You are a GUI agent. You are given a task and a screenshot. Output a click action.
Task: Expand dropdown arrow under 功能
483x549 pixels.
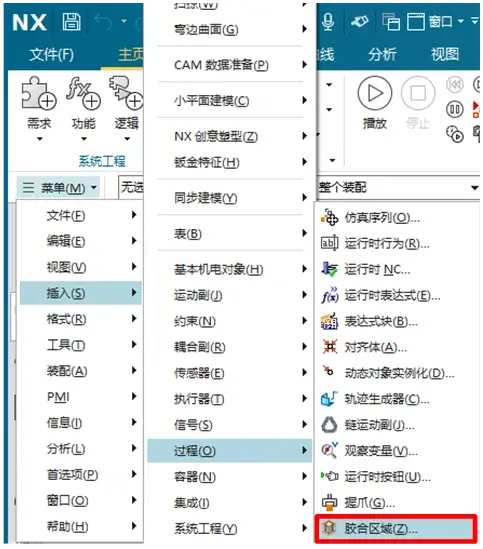(84, 139)
